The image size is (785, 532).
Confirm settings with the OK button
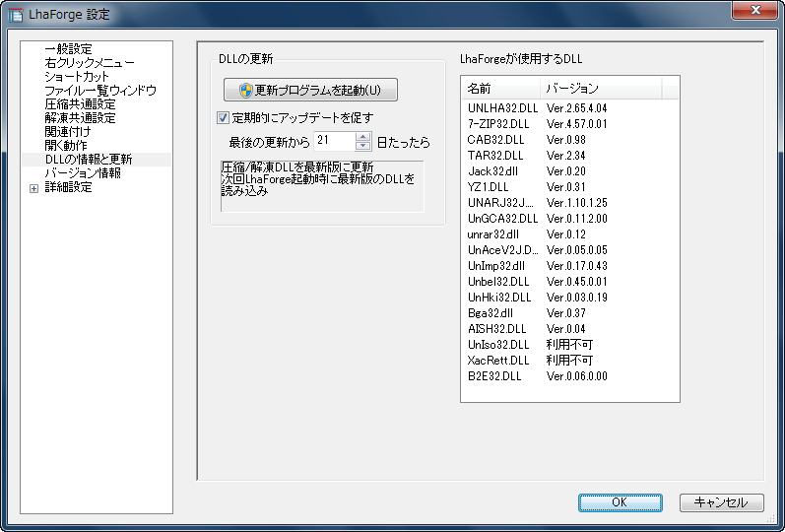coord(620,502)
